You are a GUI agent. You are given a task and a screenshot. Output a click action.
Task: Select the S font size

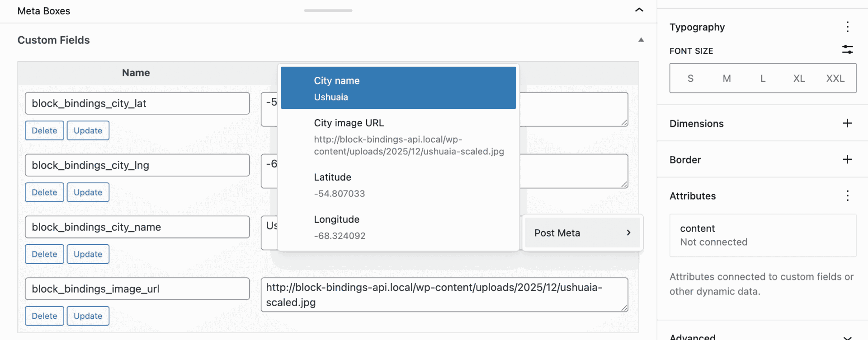tap(690, 78)
